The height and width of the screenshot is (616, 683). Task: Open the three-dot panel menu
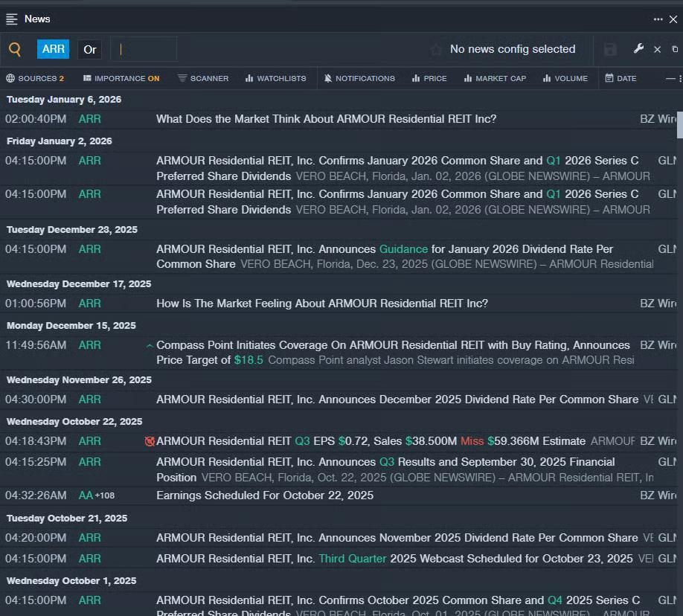tap(658, 19)
